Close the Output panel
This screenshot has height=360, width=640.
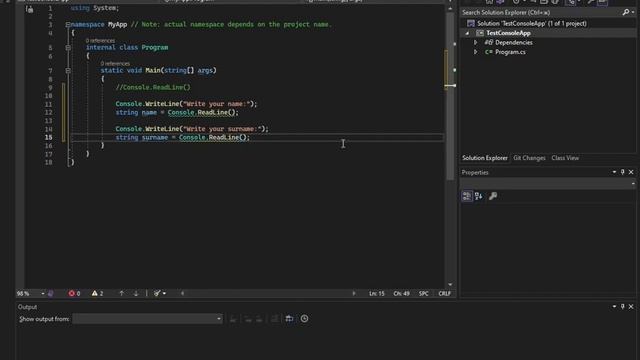coord(631,307)
